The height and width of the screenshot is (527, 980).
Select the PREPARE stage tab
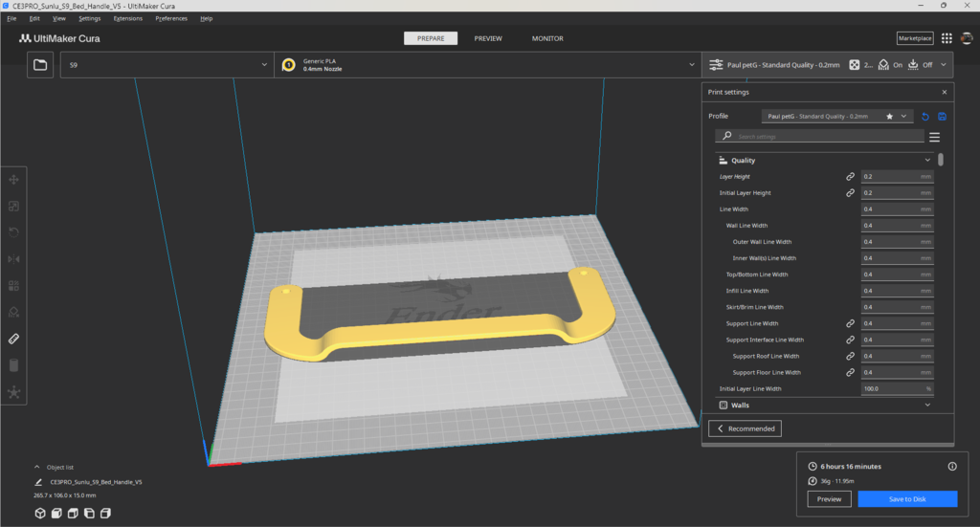pyautogui.click(x=431, y=38)
